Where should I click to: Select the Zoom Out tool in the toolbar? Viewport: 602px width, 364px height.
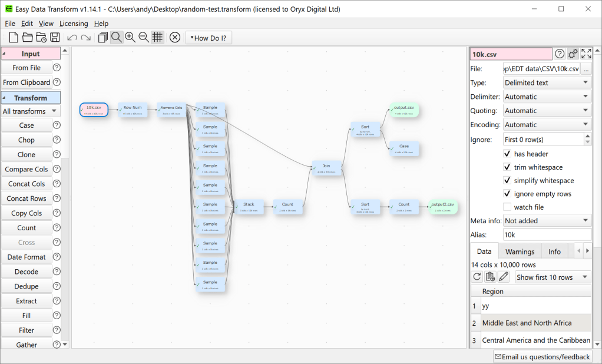click(144, 37)
